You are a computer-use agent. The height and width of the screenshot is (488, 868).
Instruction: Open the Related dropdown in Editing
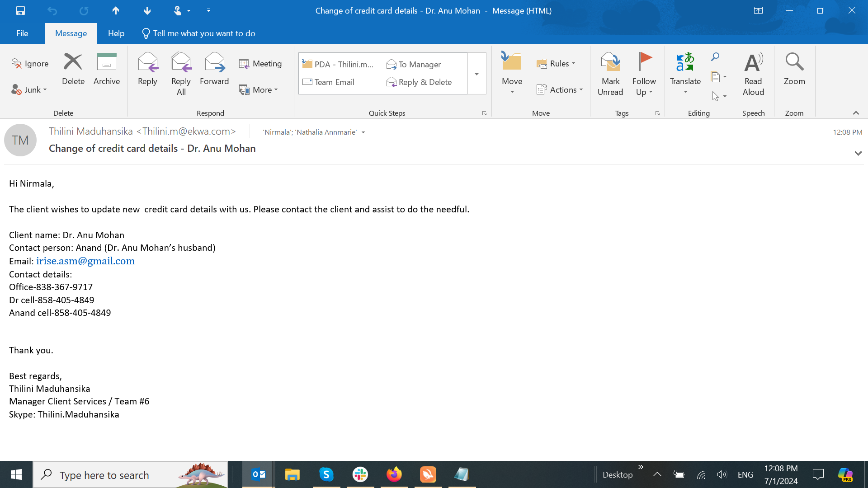pos(718,77)
